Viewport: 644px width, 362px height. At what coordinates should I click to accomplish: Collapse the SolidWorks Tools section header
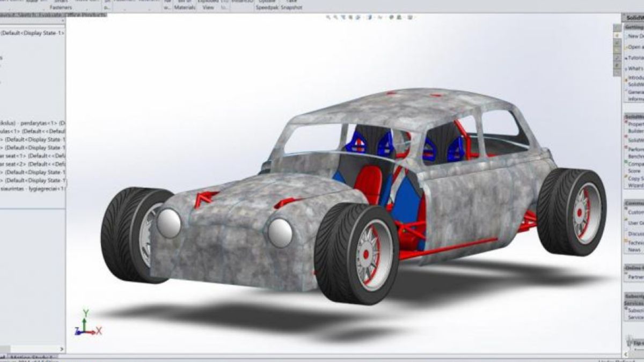tap(634, 116)
